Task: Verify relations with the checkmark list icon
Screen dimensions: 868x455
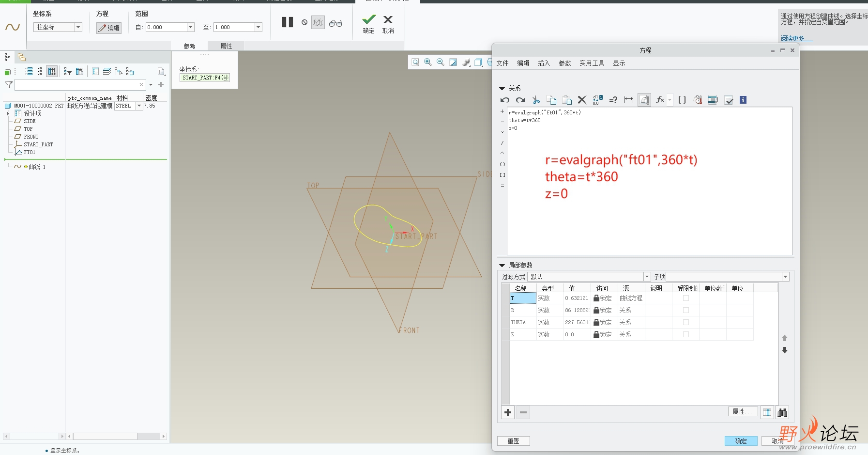Action: click(x=729, y=100)
